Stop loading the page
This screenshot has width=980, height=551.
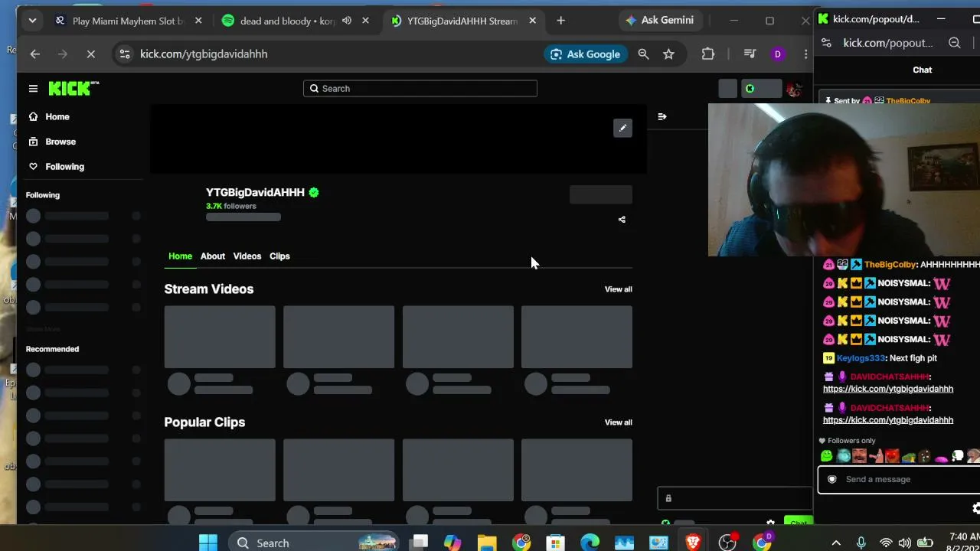click(90, 54)
